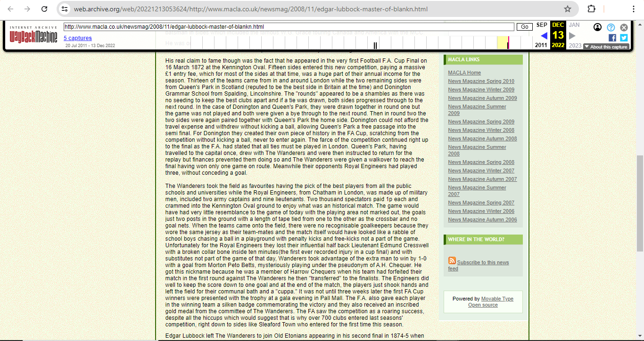Click the 2011 year label
The image size is (644, 341).
coord(541,46)
